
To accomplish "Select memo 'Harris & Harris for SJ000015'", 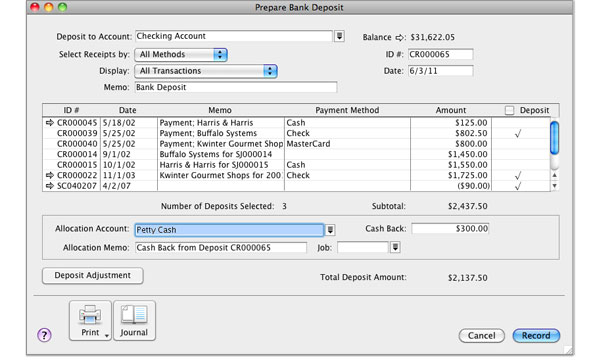I will click(214, 165).
